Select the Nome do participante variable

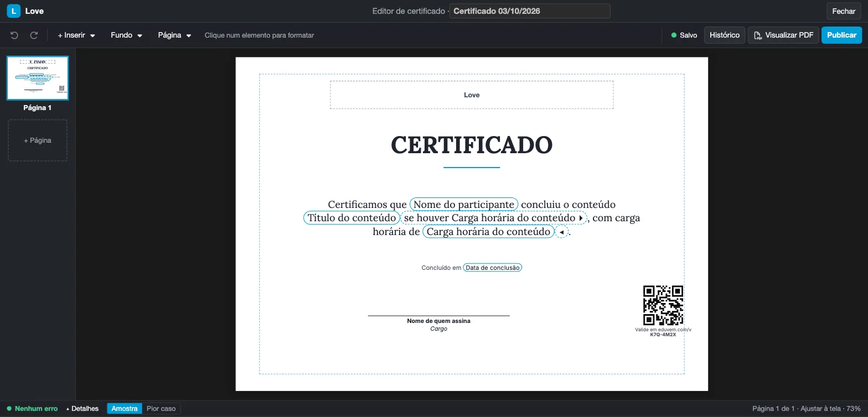click(x=464, y=204)
